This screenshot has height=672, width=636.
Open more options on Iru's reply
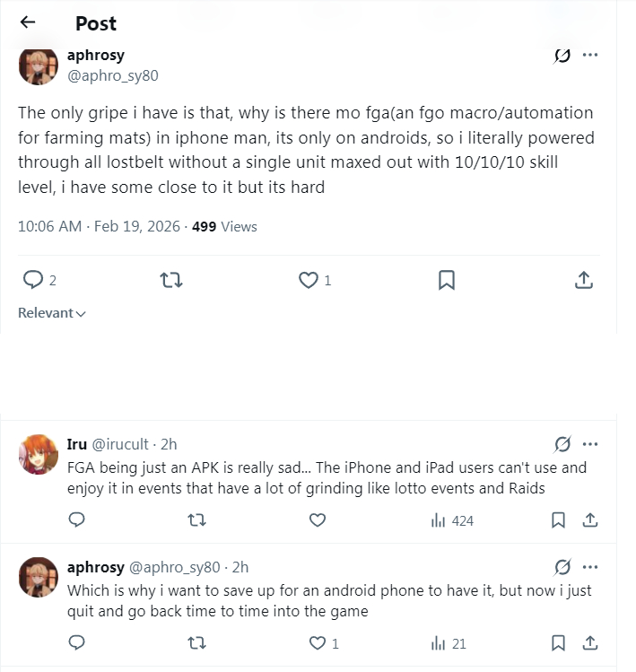tap(590, 444)
